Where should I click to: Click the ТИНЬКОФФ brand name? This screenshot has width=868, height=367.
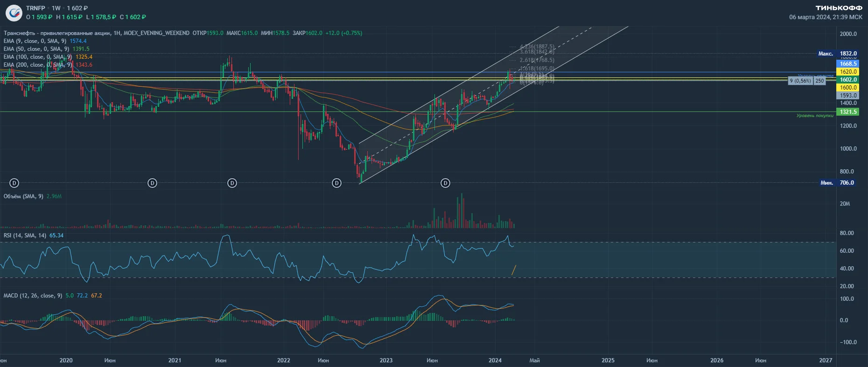[839, 8]
